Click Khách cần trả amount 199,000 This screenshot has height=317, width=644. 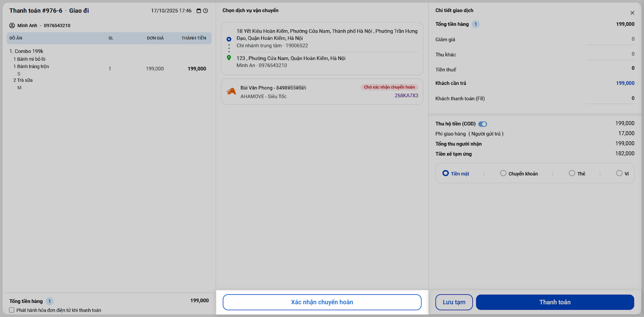(625, 83)
